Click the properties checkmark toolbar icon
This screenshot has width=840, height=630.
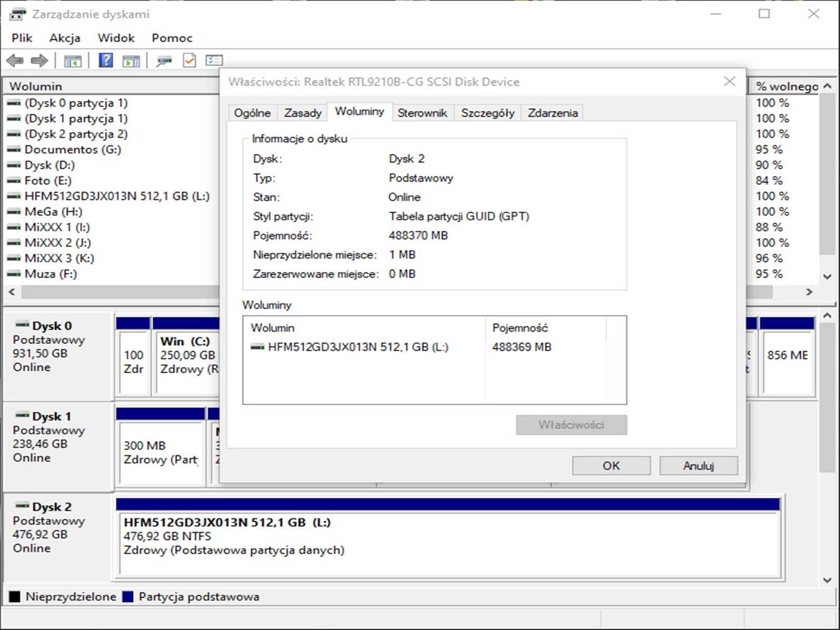tap(189, 60)
